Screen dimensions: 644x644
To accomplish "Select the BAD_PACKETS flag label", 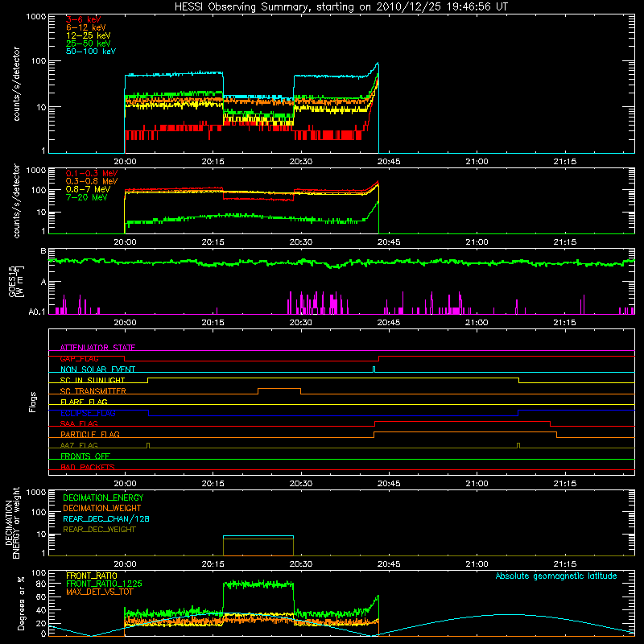I will click(88, 467).
